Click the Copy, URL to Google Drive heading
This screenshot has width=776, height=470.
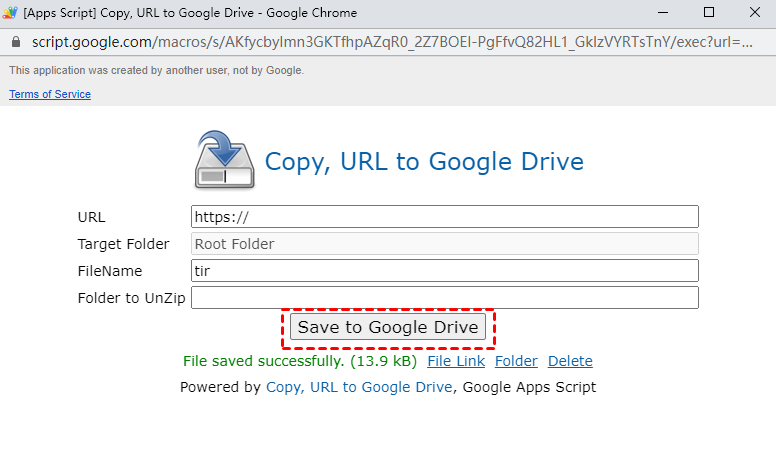(x=424, y=162)
